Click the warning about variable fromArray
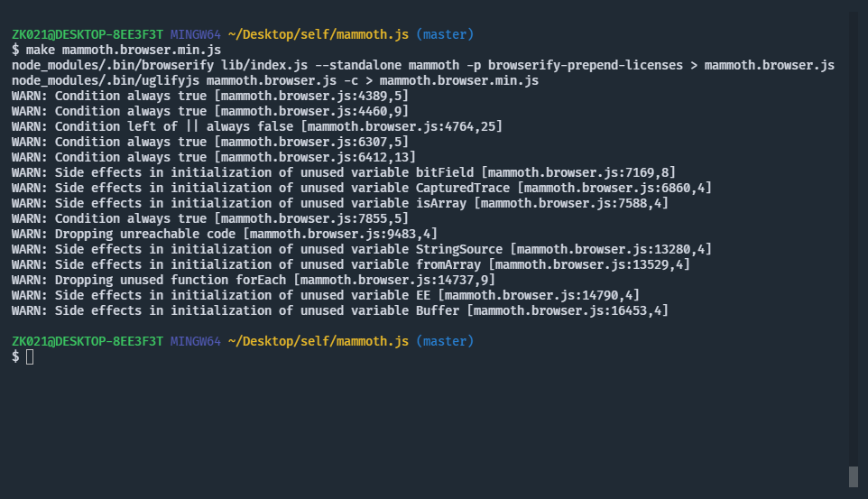This screenshot has width=868, height=499. [351, 264]
